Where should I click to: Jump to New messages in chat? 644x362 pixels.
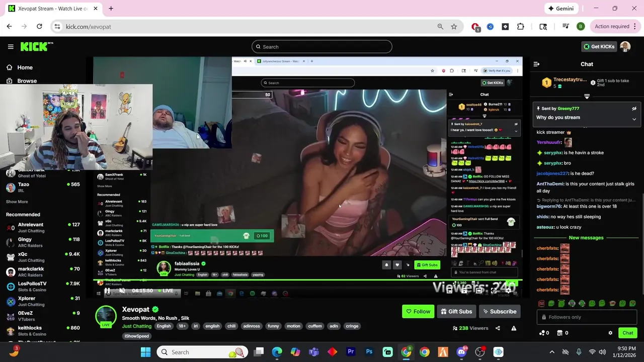[586, 238]
